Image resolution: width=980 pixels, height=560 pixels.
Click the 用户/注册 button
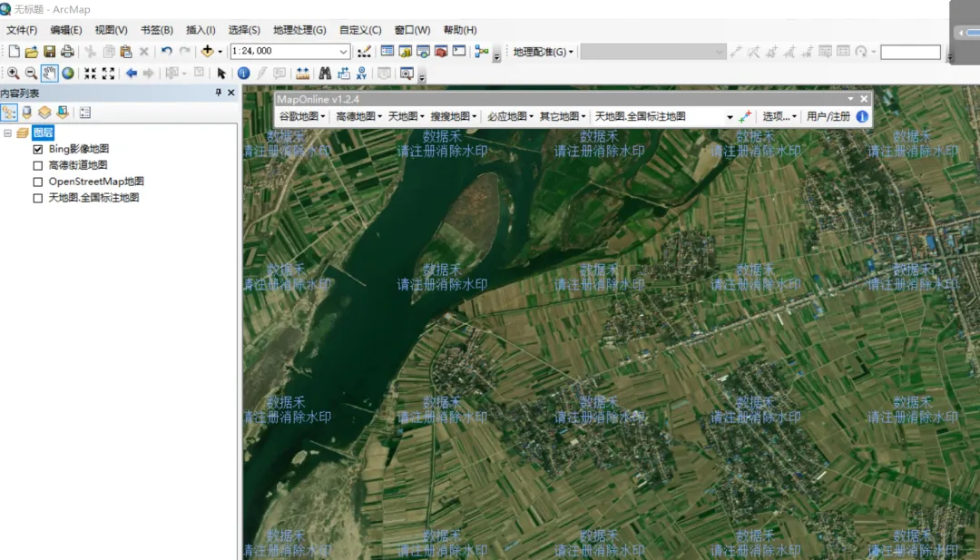(828, 116)
